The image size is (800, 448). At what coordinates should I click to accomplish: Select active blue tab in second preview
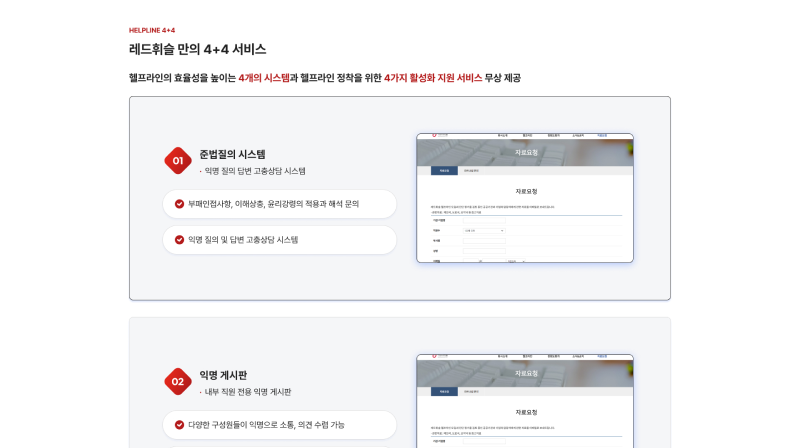point(444,391)
